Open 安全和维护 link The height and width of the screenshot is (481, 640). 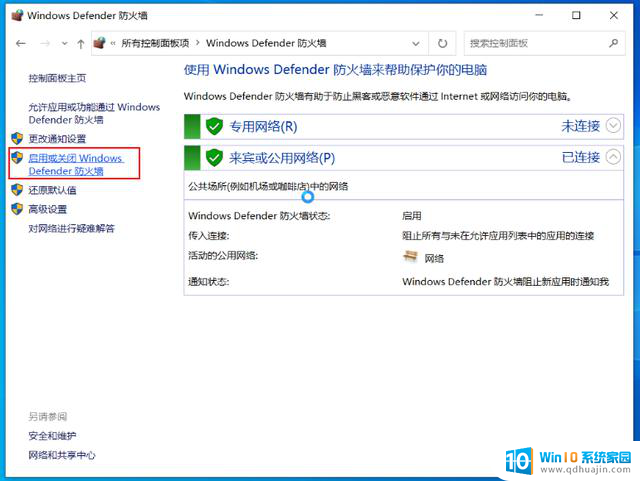52,436
